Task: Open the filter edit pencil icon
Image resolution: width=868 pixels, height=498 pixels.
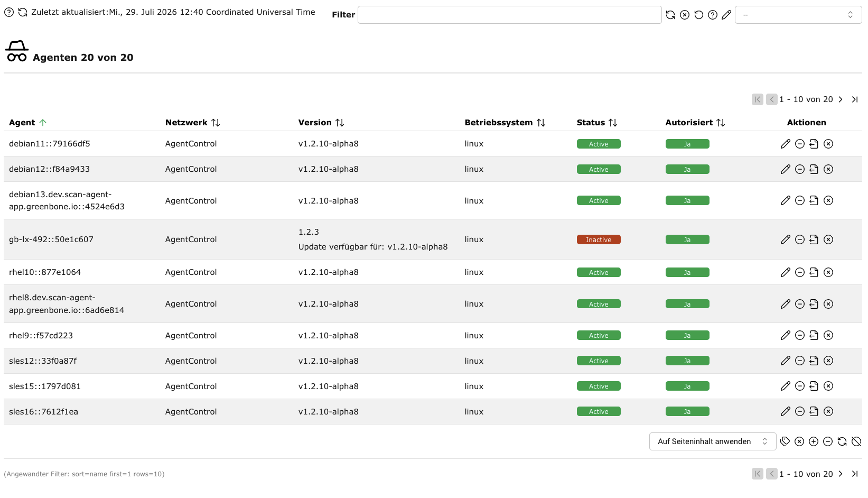Action: pyautogui.click(x=727, y=15)
